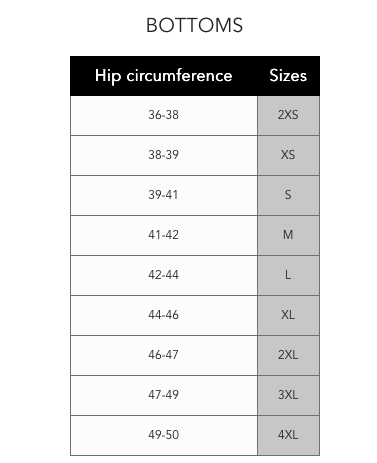The width and height of the screenshot is (377, 463).
Task: Click the 44-46 hip measurement cell
Action: coord(164,316)
